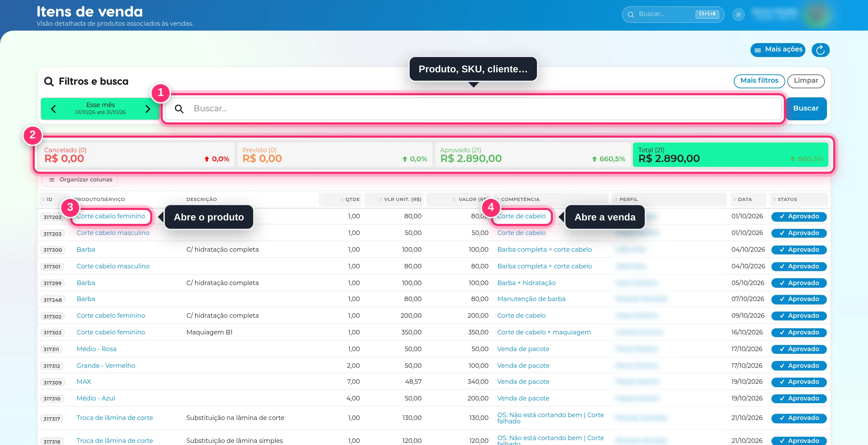Click ID badge 317312

tap(51, 366)
